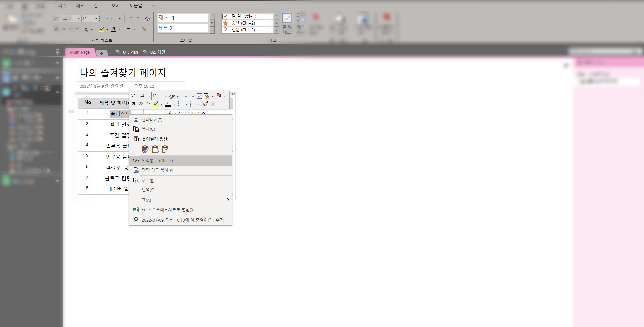644x327 pixels.
Task: Select 연결(I)... (Ctrl+K) menu item
Action: coord(181,160)
